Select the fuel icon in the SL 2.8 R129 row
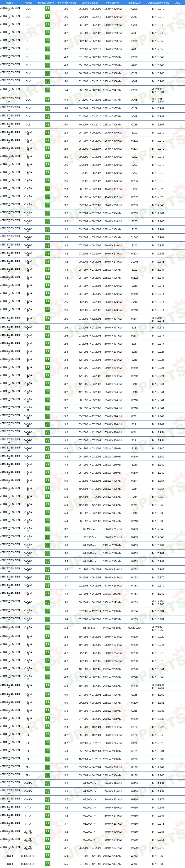Image resolution: width=185 pixels, height=868 pixels. (x=47, y=728)
